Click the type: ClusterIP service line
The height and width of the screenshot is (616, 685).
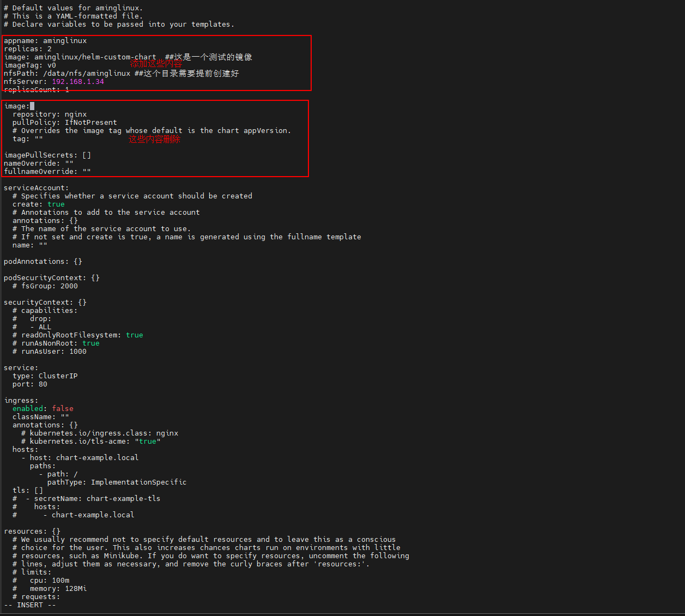tap(45, 376)
